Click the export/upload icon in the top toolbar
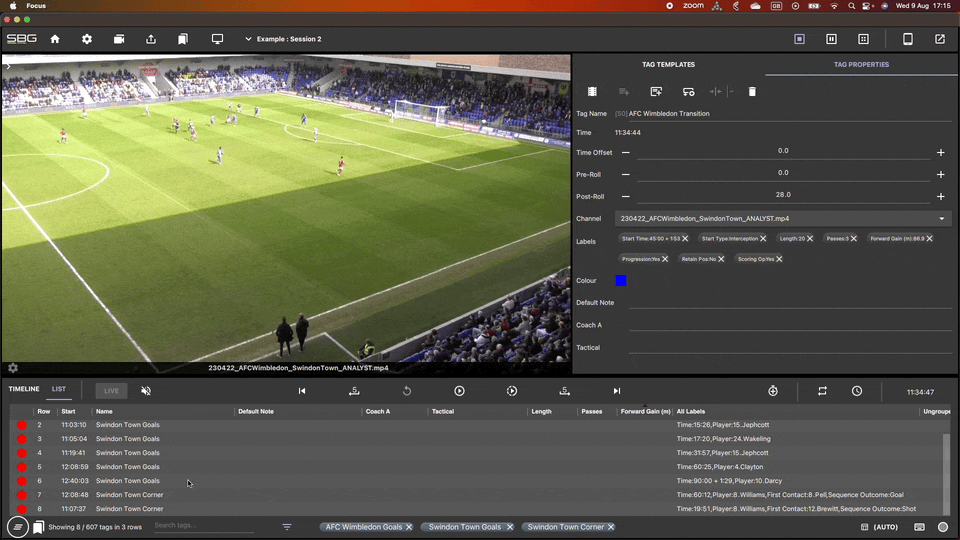This screenshot has height=540, width=960. 151,39
